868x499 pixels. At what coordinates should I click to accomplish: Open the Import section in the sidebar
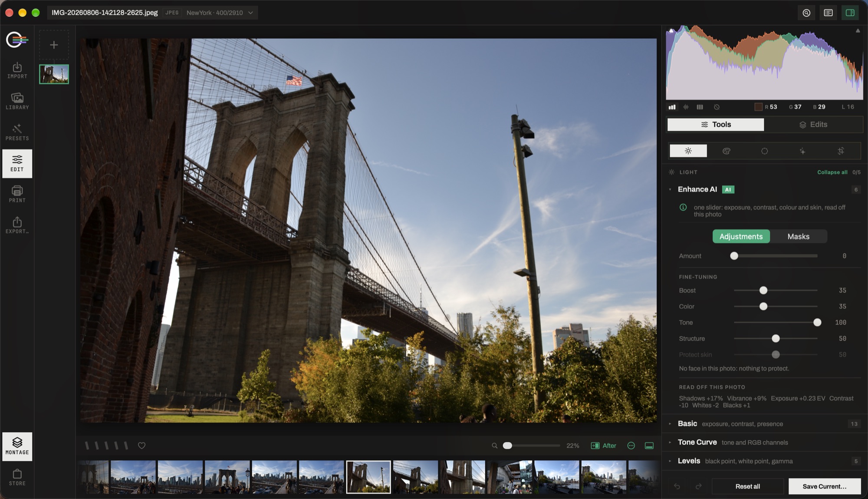coord(17,70)
